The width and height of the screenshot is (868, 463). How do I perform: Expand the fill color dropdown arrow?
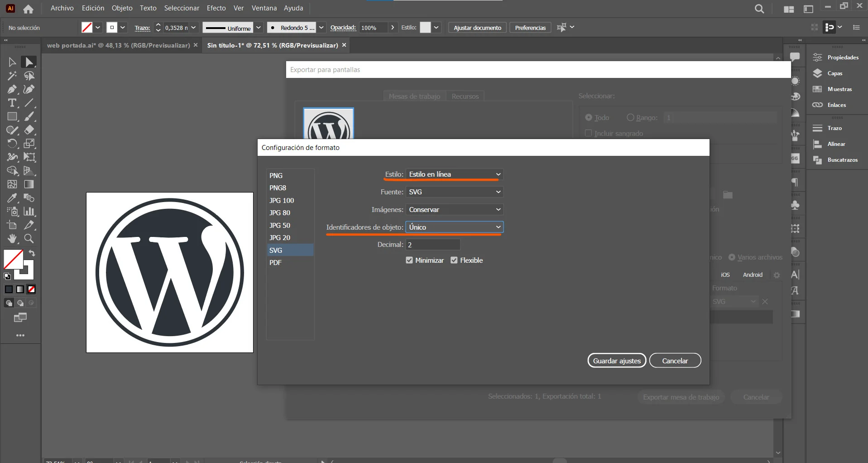coord(97,28)
